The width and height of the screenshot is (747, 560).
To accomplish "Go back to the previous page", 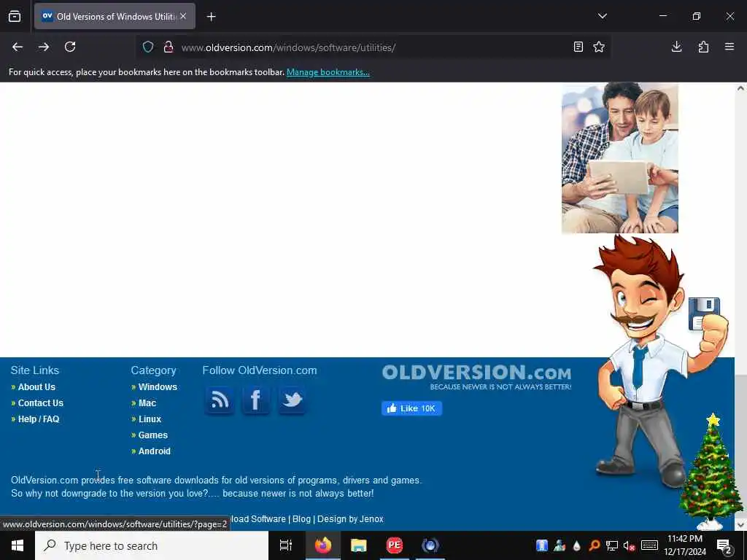I will (x=18, y=47).
